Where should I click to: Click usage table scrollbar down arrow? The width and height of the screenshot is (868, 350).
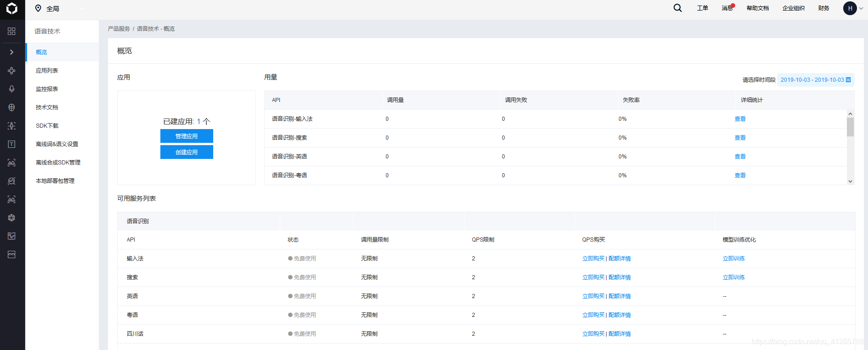tap(851, 181)
